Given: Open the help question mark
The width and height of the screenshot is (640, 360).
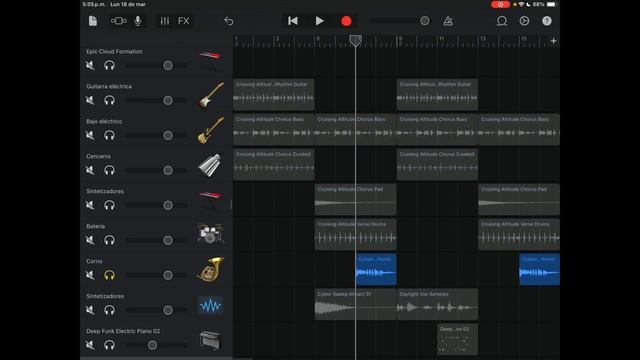Looking at the screenshot, I should pos(547,21).
